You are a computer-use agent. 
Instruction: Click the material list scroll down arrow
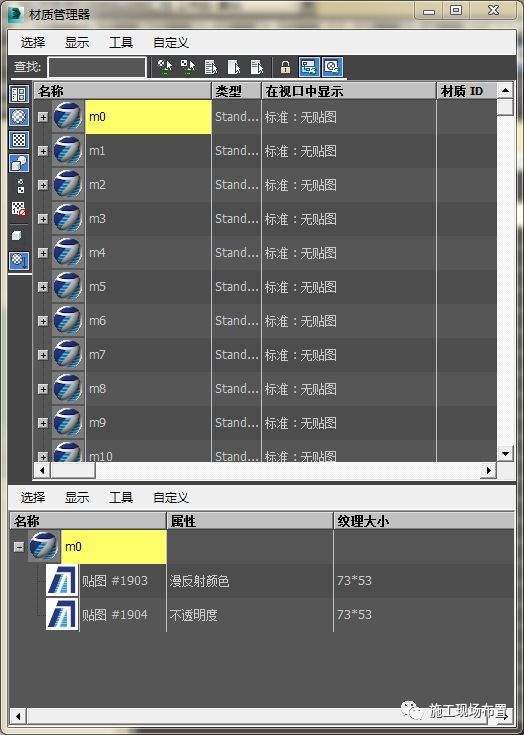click(x=505, y=453)
